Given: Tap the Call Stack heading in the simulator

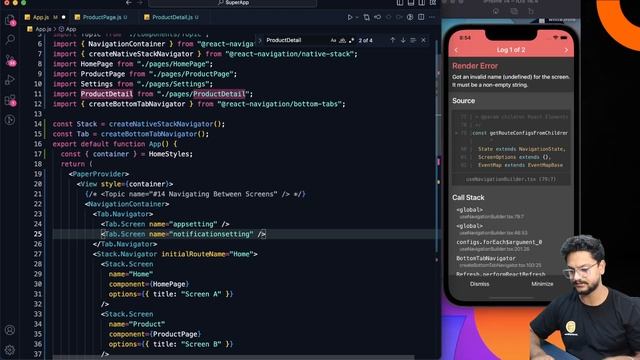Looking at the screenshot, I should (x=468, y=197).
